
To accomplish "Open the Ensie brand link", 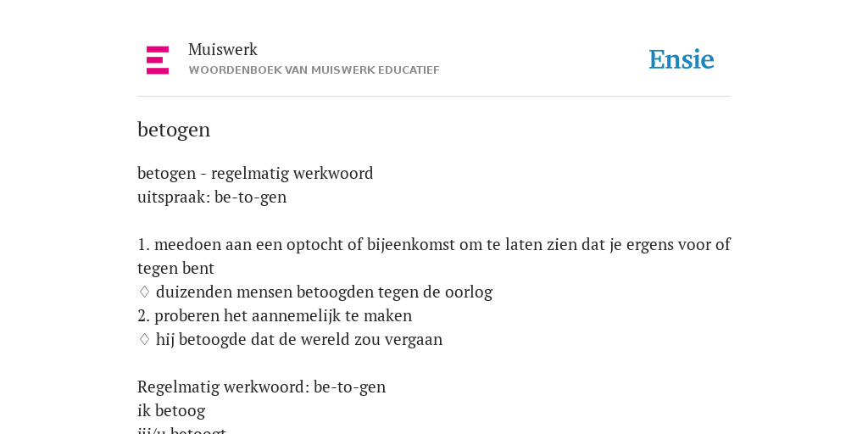I will point(682,59).
